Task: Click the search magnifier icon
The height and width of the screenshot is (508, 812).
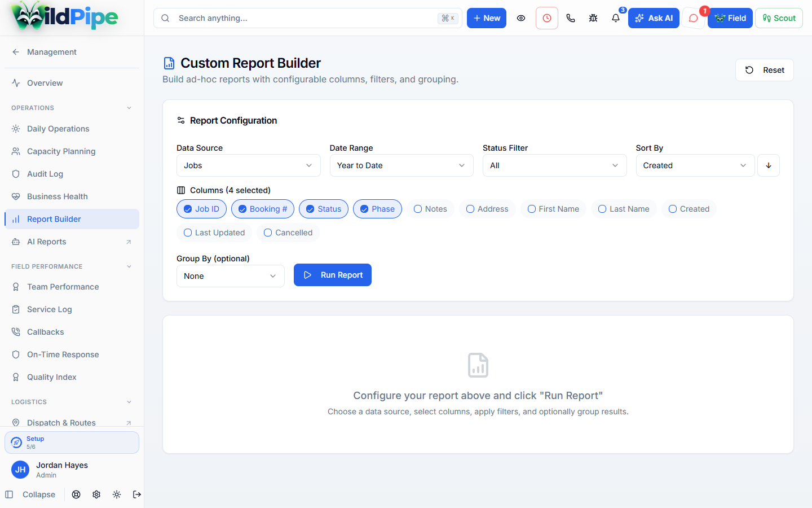Action: [165, 18]
